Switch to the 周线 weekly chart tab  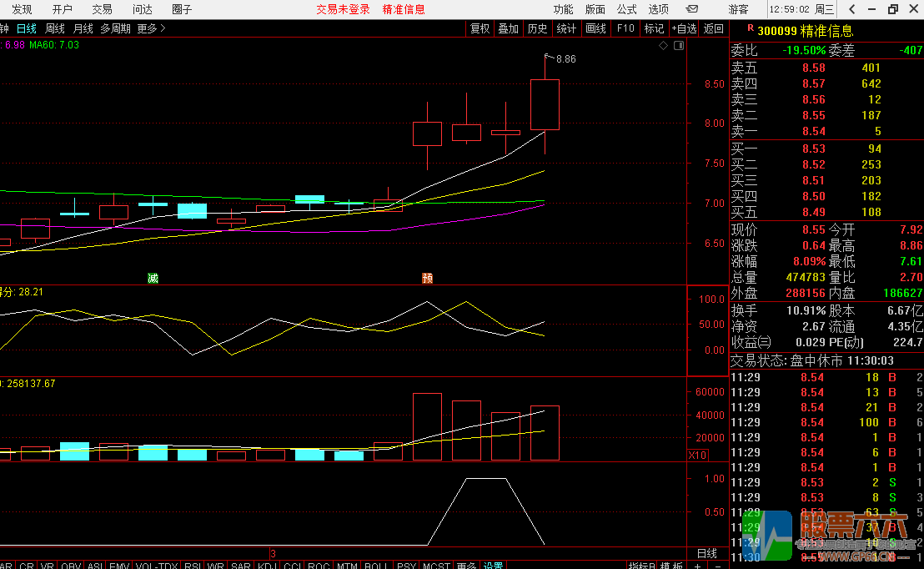tap(55, 28)
